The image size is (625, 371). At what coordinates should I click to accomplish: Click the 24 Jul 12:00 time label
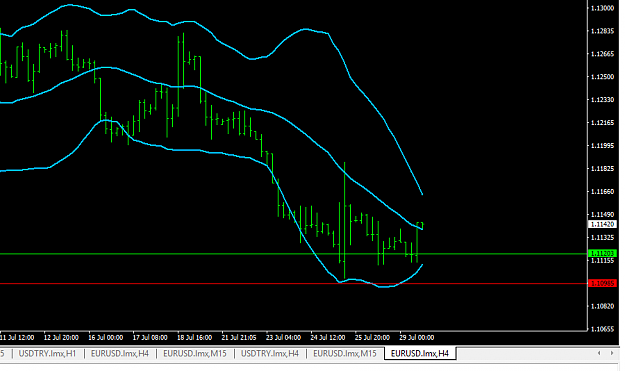coord(328,338)
